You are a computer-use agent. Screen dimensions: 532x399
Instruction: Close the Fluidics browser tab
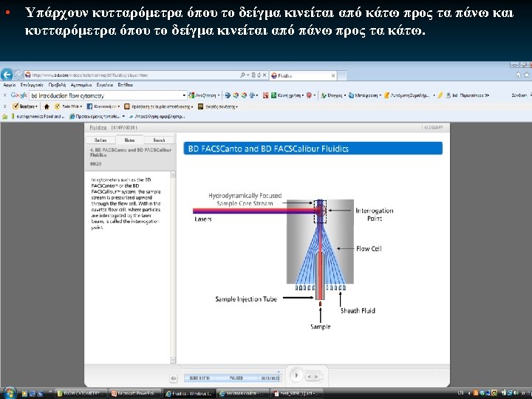pos(333,75)
